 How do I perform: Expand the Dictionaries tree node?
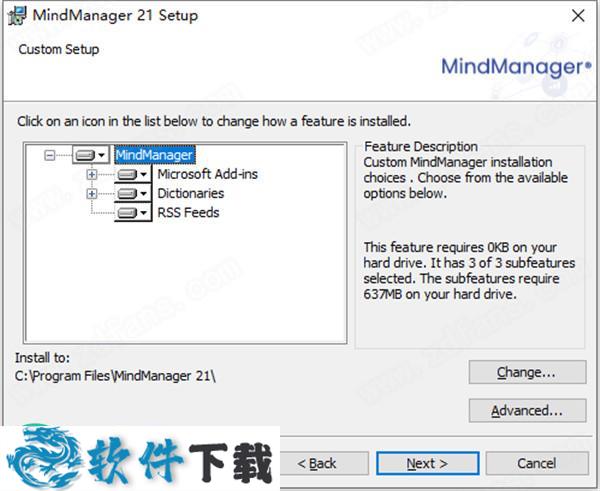point(91,194)
